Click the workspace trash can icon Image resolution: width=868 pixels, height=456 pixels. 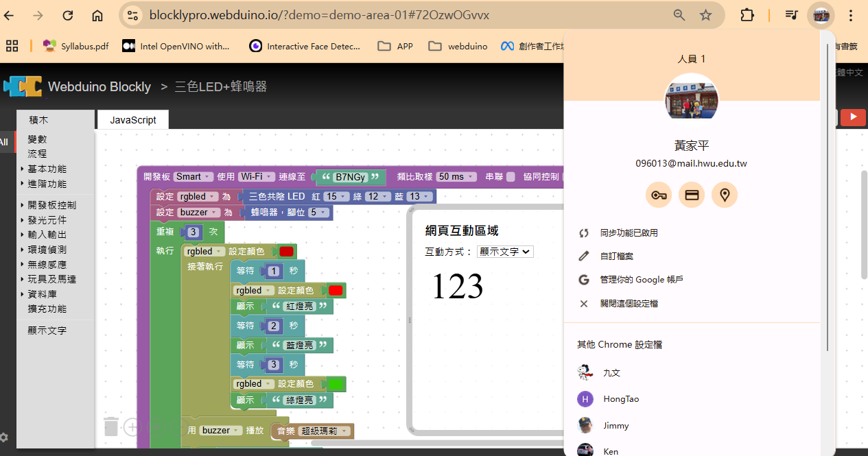111,427
